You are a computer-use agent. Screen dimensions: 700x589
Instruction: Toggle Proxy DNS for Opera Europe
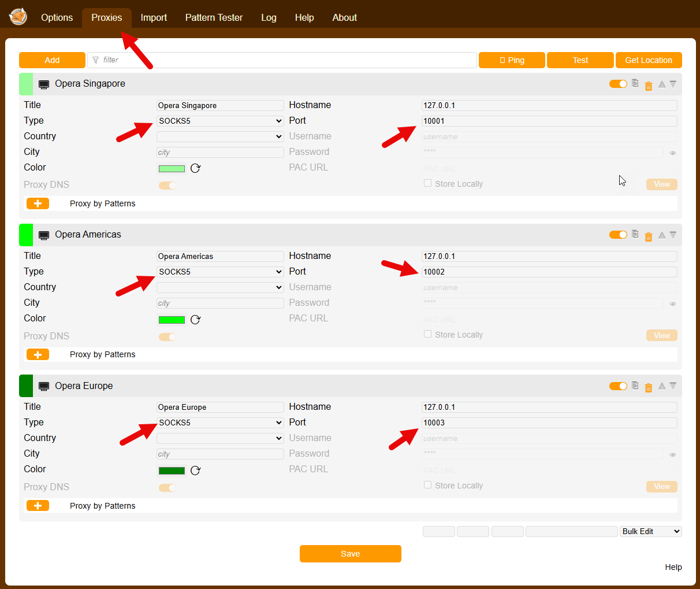pyautogui.click(x=167, y=488)
